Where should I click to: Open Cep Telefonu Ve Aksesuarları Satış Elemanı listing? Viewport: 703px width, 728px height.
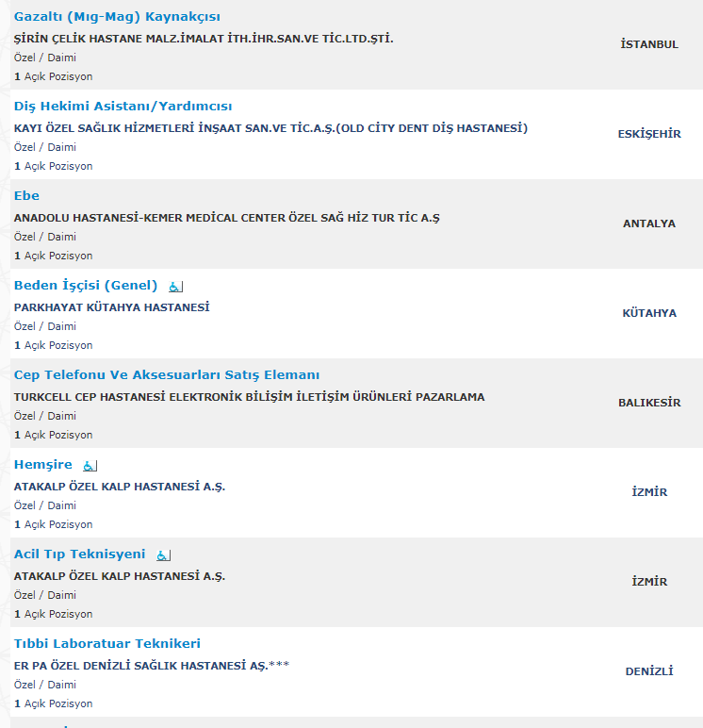pos(167,375)
